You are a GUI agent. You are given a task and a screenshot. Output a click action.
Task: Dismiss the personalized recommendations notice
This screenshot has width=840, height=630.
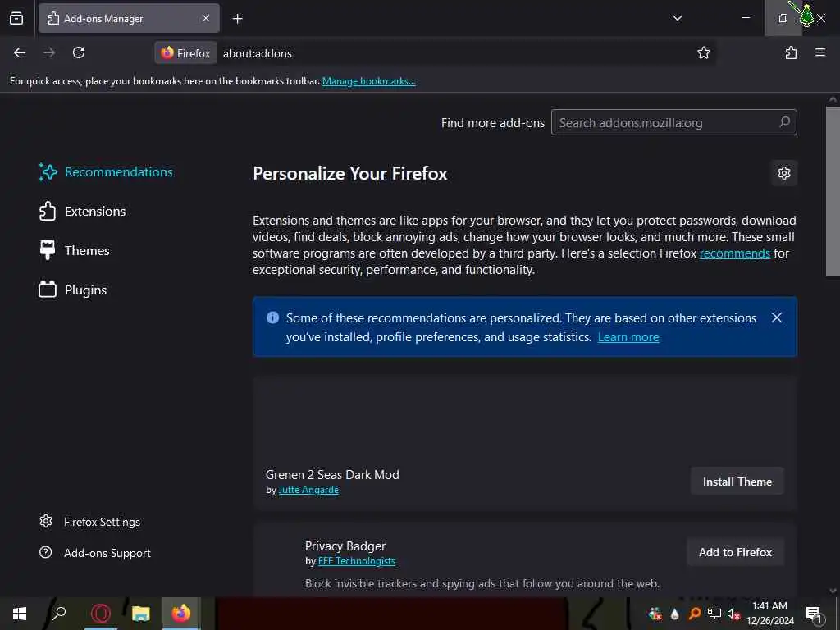pos(776,317)
